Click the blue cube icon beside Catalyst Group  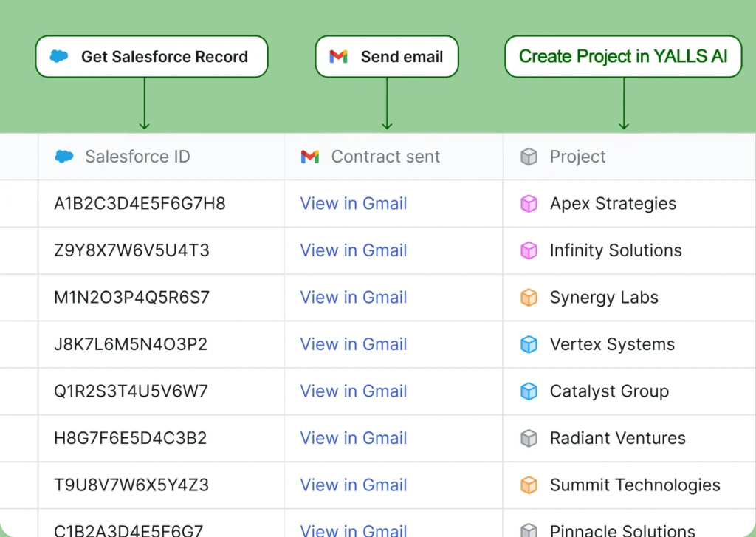point(529,391)
